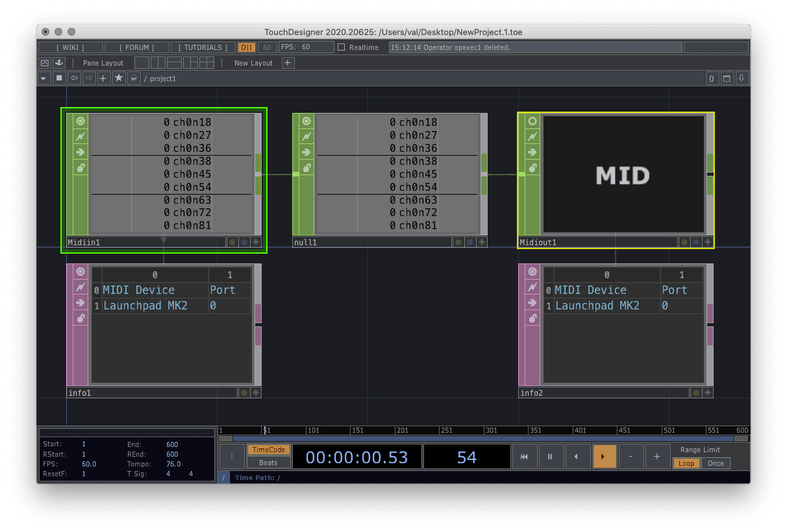Expand the download arrow at pane top right

pos(742,79)
